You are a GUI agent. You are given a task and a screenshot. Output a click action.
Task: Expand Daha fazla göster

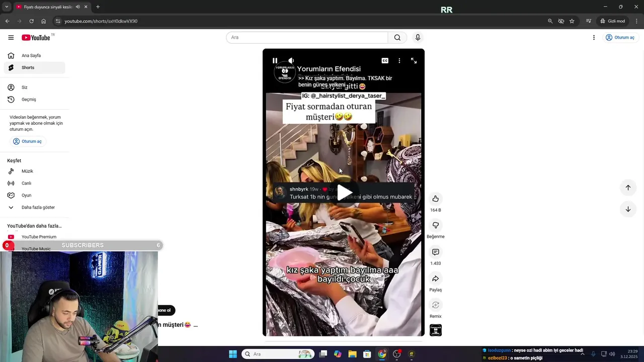(34, 208)
